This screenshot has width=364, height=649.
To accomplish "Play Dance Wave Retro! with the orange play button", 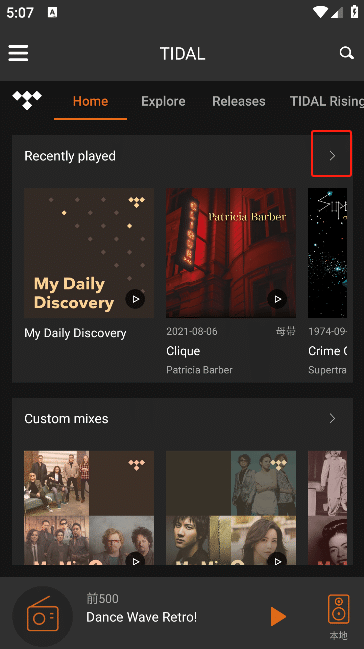I will 278,616.
